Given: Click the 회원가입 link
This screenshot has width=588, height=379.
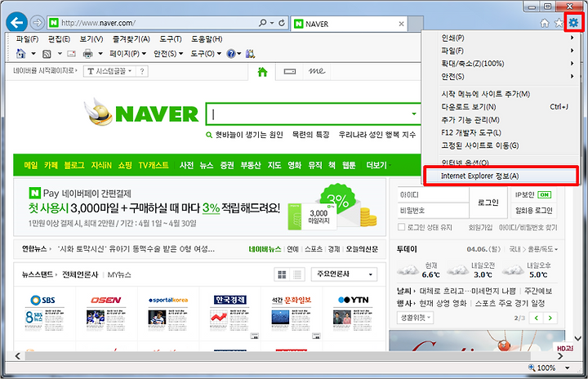Looking at the screenshot, I should [x=480, y=227].
